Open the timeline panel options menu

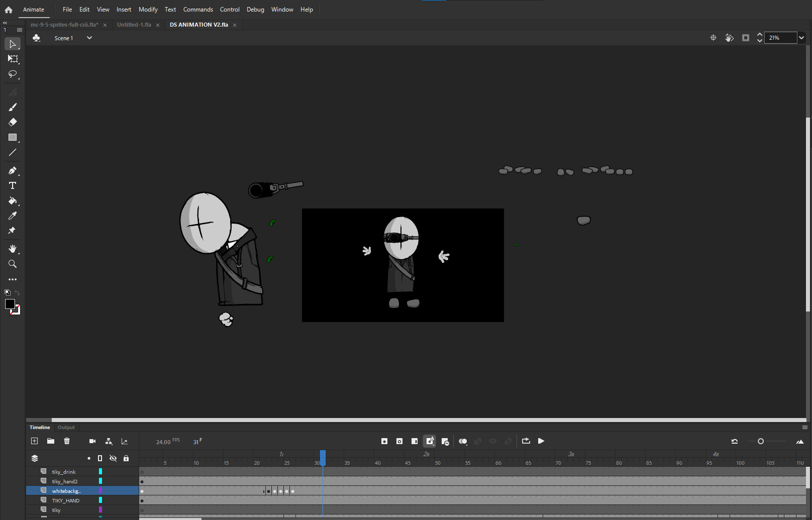pos(804,428)
